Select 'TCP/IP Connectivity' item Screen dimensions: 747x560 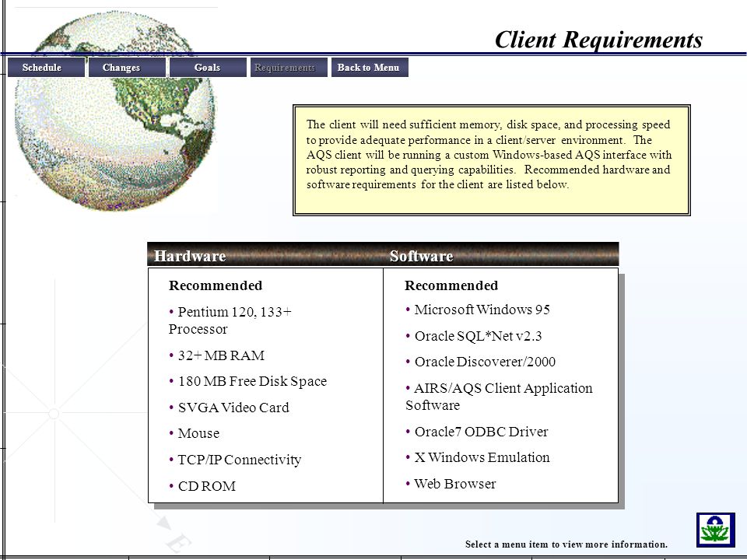235,460
